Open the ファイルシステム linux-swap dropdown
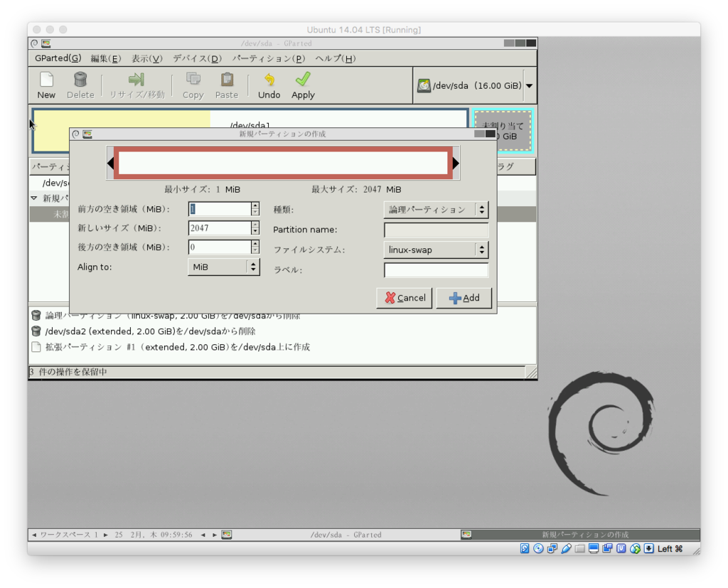The image size is (728, 588). point(436,250)
